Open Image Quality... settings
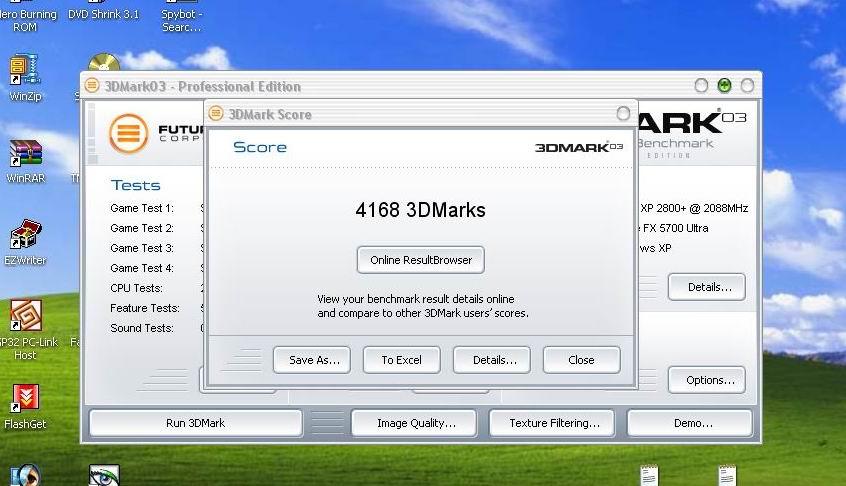Image resolution: width=846 pixels, height=486 pixels. tap(414, 423)
